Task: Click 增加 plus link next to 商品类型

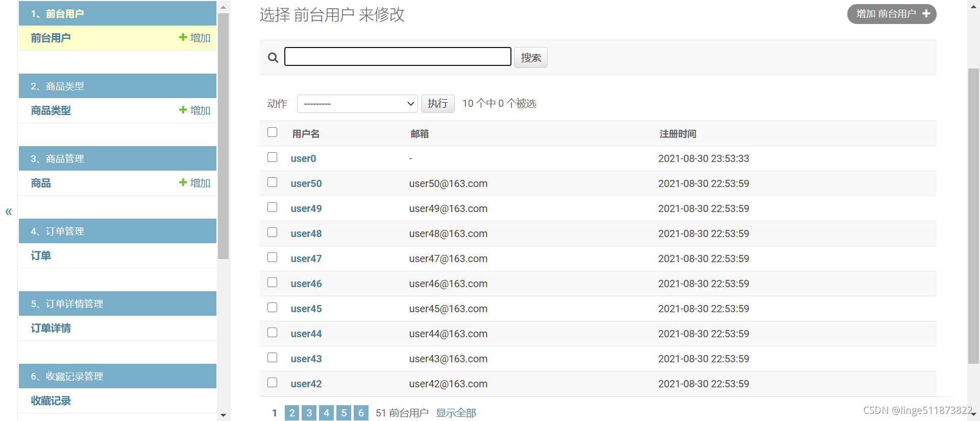Action: tap(194, 110)
